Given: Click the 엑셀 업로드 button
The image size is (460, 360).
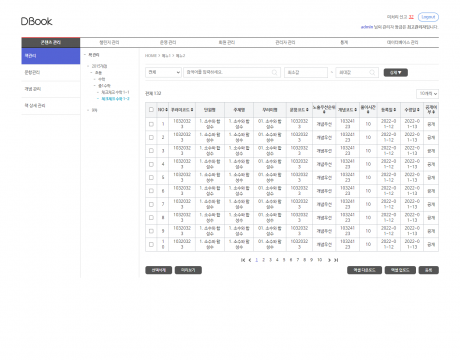Looking at the screenshot, I should (400, 270).
